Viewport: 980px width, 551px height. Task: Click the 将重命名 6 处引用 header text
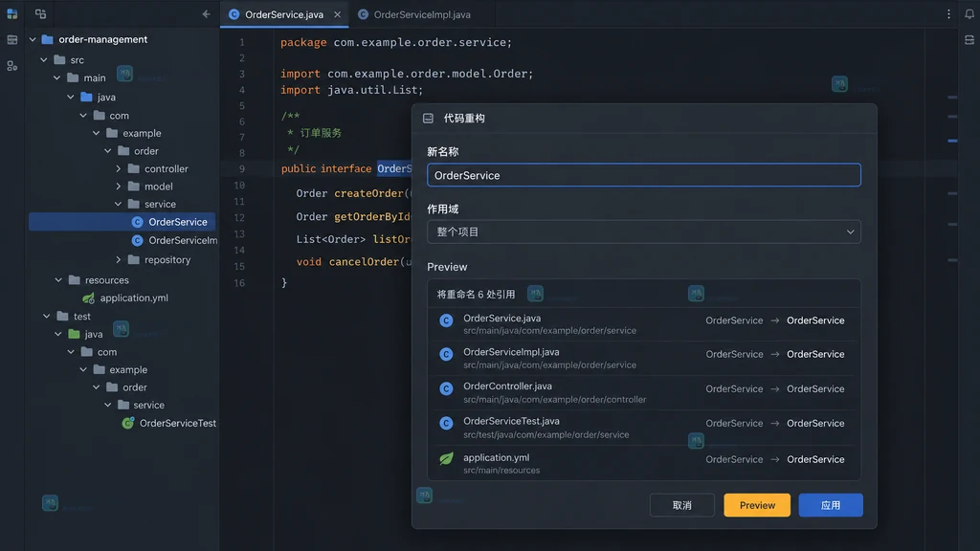tap(477, 295)
